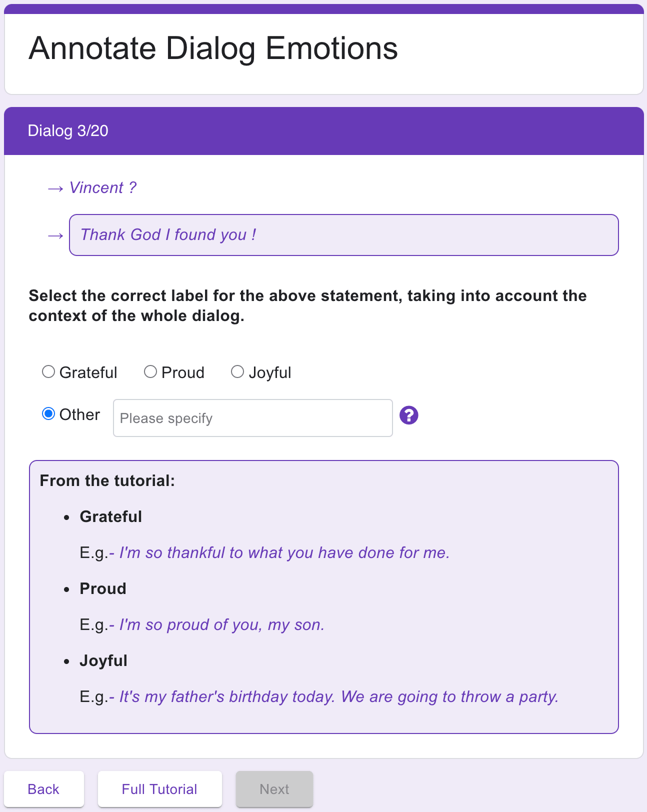Click the 'Vincent ?' dialog line

click(x=102, y=187)
